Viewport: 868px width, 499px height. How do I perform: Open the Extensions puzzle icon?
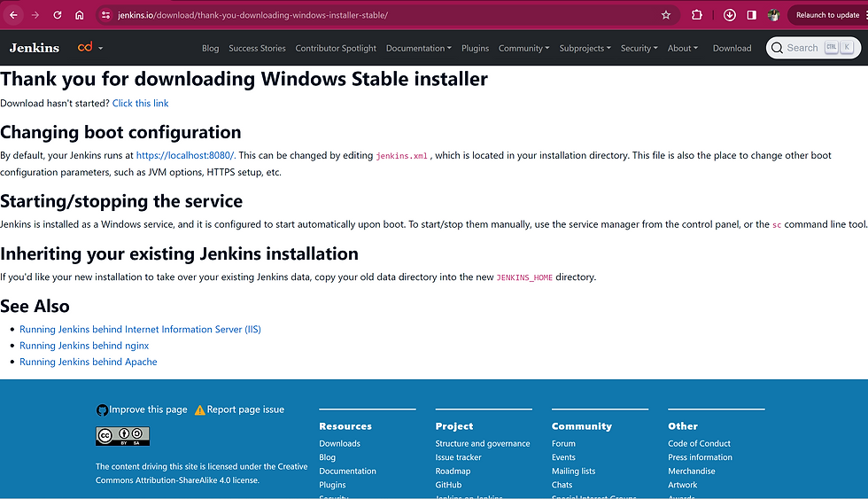click(697, 15)
